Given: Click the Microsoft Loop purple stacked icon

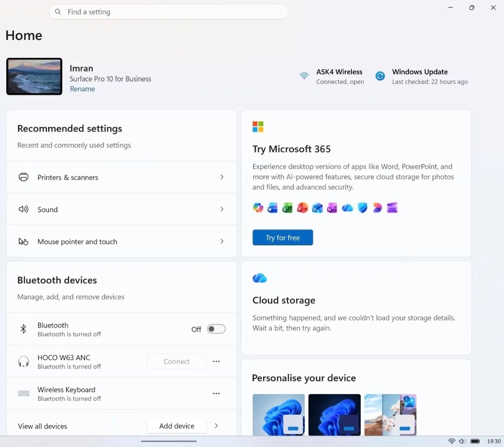Looking at the screenshot, I should tap(392, 208).
